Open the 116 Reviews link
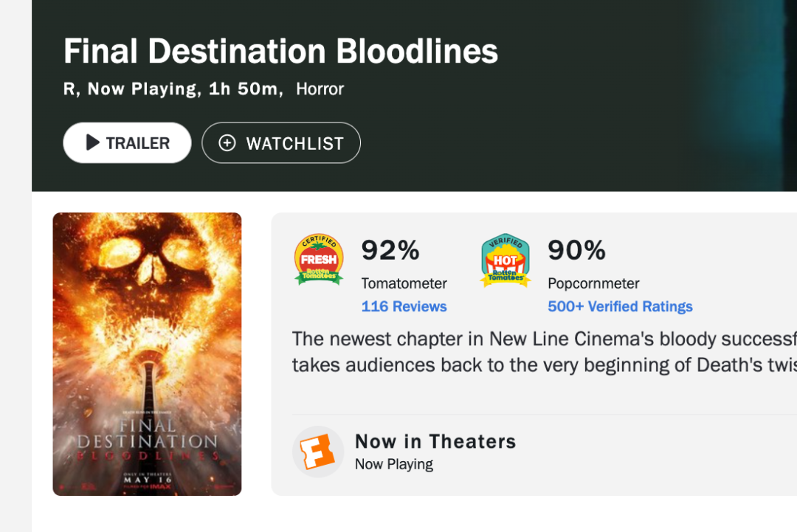797x532 pixels. (x=404, y=306)
